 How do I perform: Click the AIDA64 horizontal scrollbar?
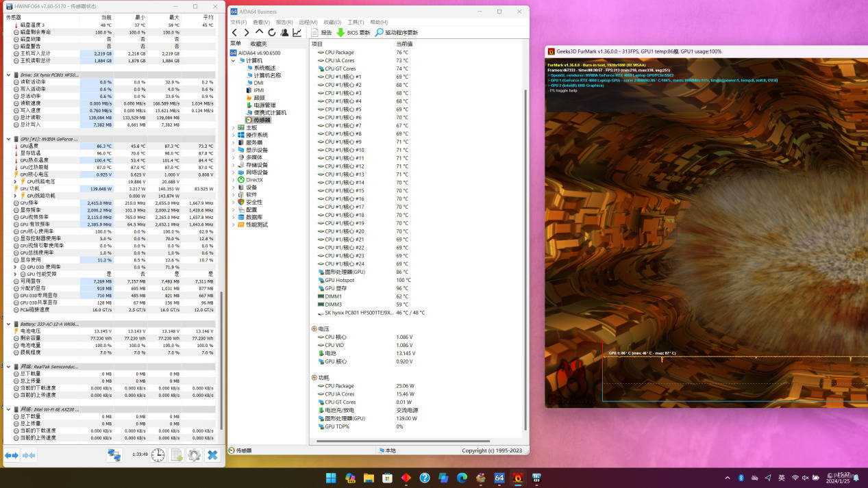point(403,441)
